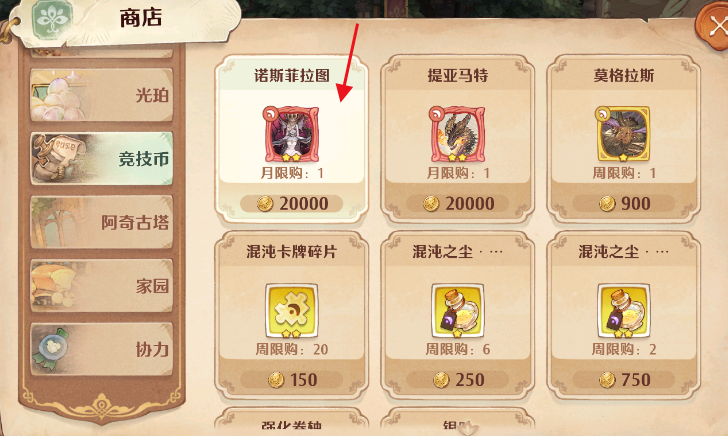
Task: Select the 混沌卡牌碎片 puzzle piece icon
Action: [x=292, y=311]
